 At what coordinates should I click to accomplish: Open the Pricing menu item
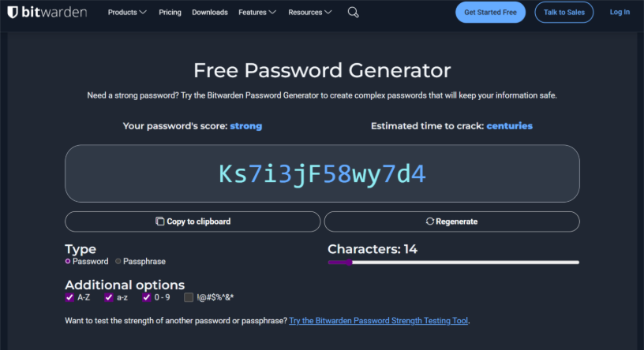tap(170, 13)
